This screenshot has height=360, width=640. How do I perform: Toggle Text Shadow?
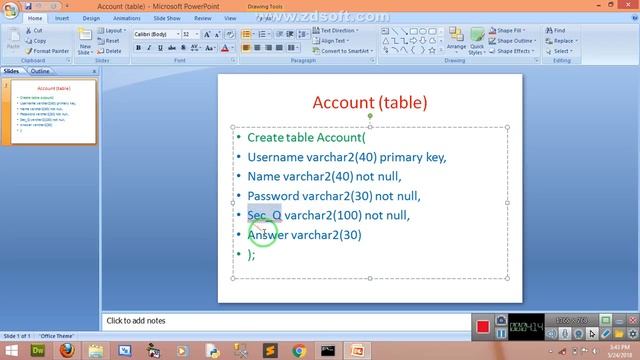pos(183,48)
